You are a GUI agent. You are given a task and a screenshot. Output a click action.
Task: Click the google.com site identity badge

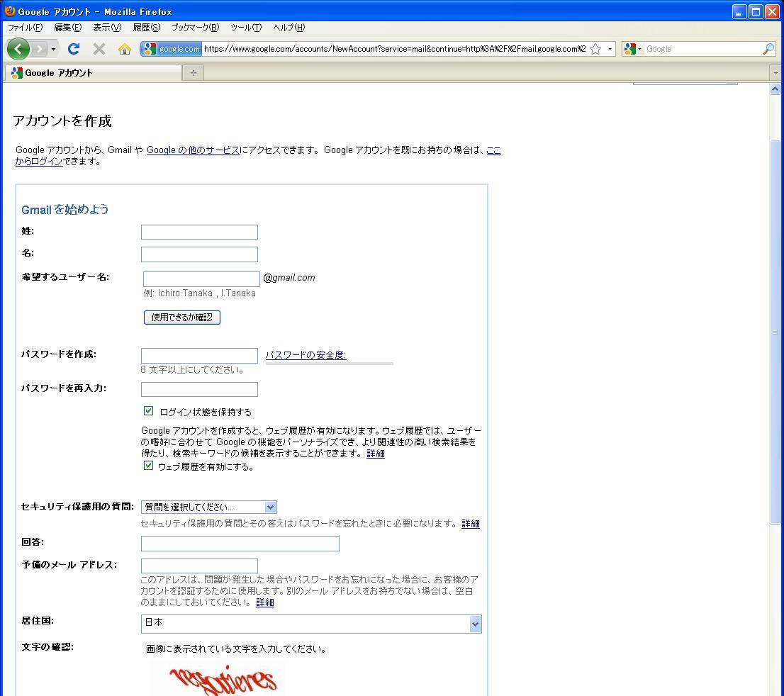(x=171, y=49)
